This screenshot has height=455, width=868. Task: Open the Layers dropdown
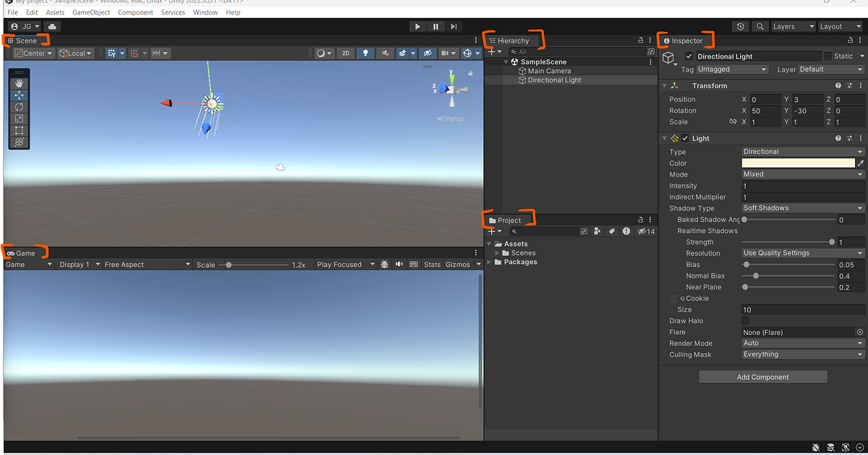pyautogui.click(x=792, y=26)
